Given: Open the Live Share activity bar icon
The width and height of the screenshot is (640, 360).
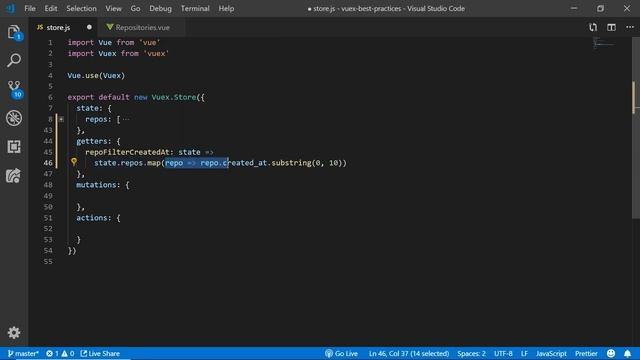Looking at the screenshot, I should [14, 176].
